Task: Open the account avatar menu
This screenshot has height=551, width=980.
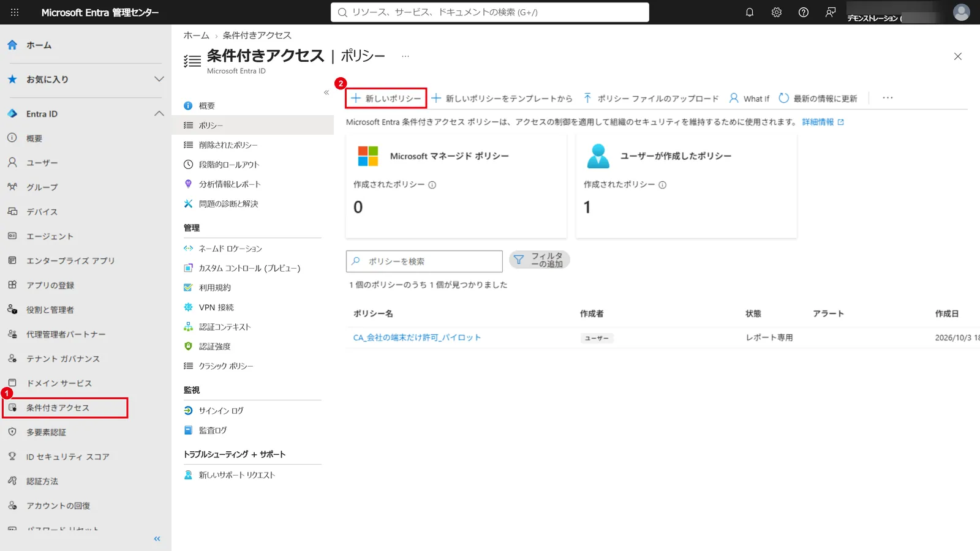Action: [x=961, y=12]
